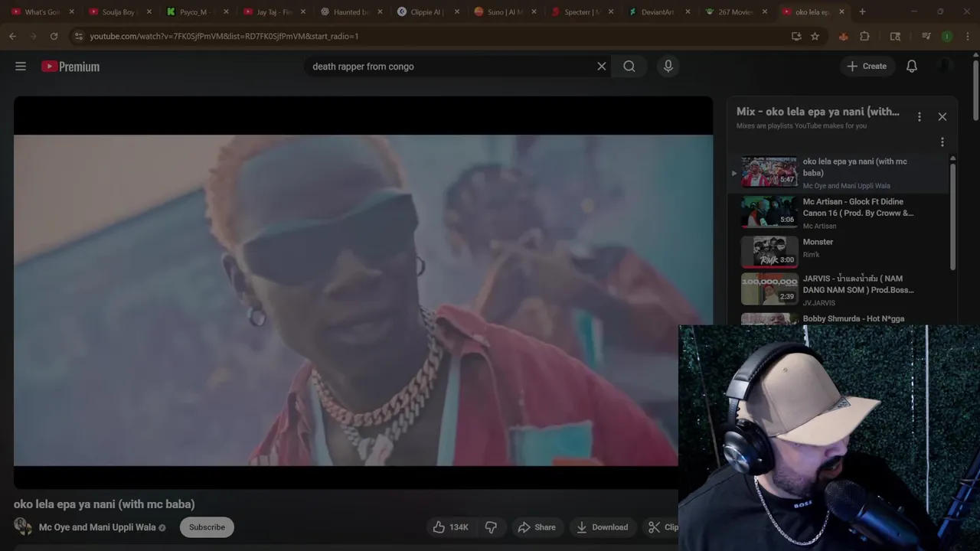Install app icon in address bar
The height and width of the screenshot is (551, 980).
click(x=796, y=36)
